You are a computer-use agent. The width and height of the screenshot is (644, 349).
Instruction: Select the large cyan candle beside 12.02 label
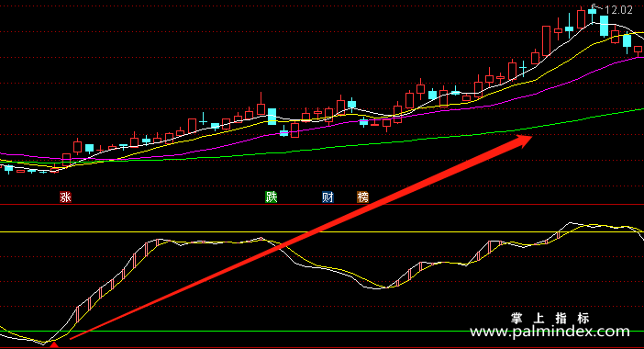point(604,27)
